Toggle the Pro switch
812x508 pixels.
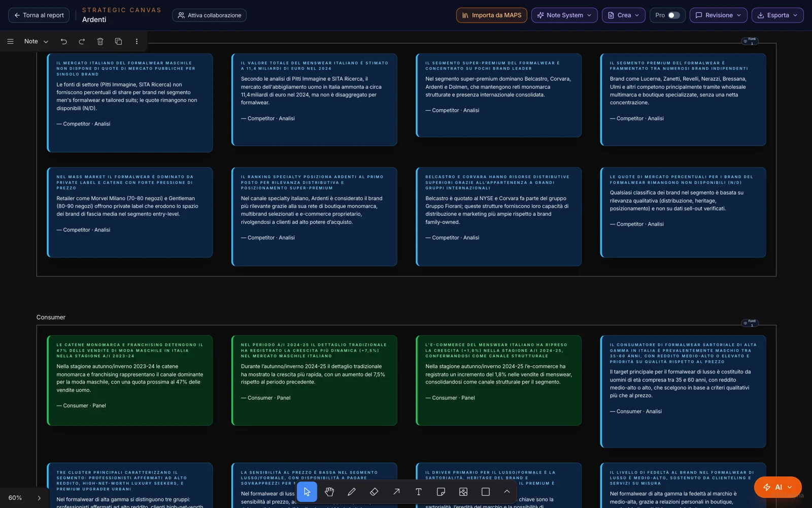673,15
